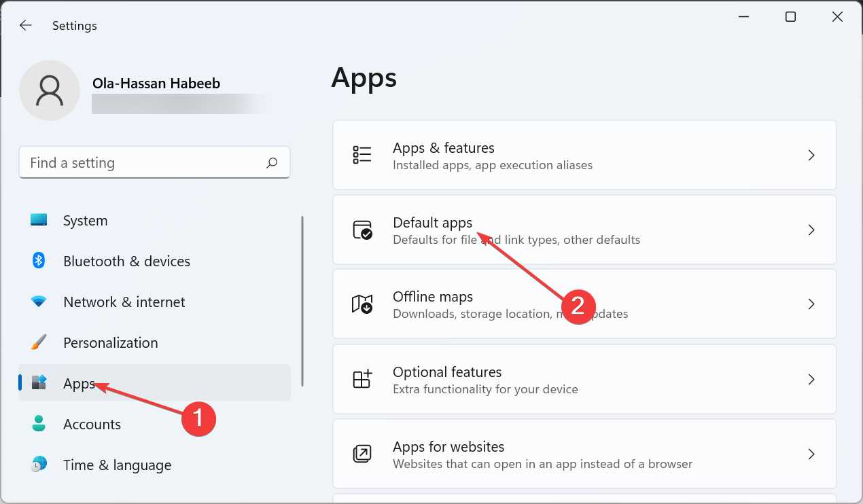Select the Apps sidebar label
The width and height of the screenshot is (863, 504).
click(79, 383)
